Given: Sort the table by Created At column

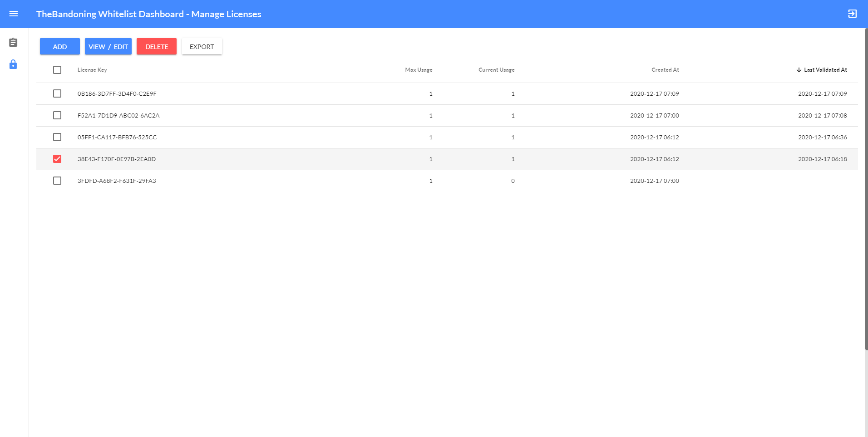Looking at the screenshot, I should [x=665, y=70].
